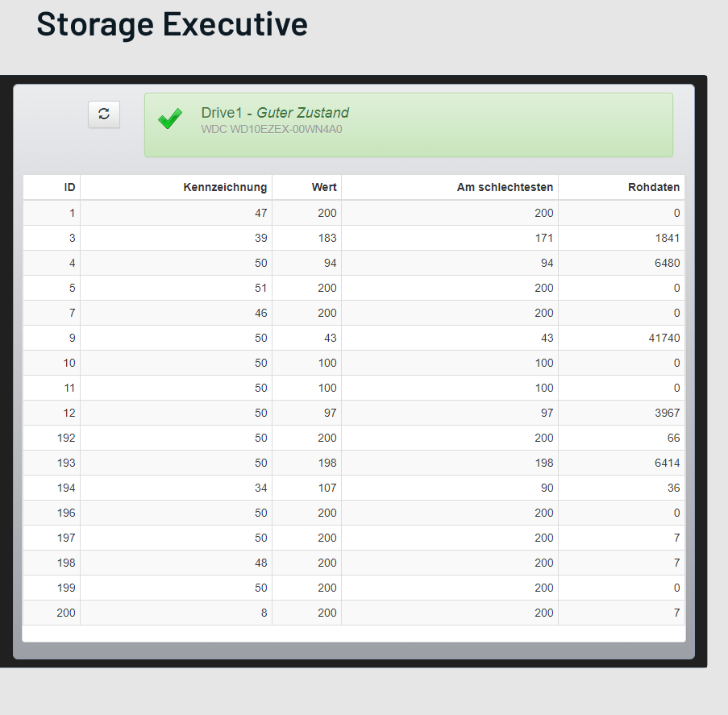Click the refresh drive data icon button

pyautogui.click(x=104, y=114)
